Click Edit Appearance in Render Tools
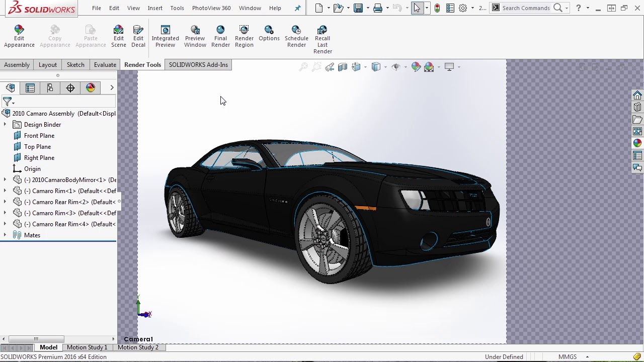 (19, 37)
